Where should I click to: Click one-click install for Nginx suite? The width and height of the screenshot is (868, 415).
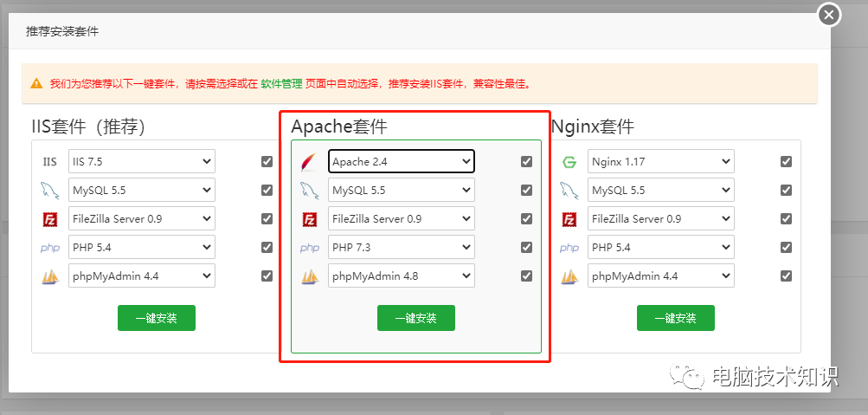click(675, 318)
